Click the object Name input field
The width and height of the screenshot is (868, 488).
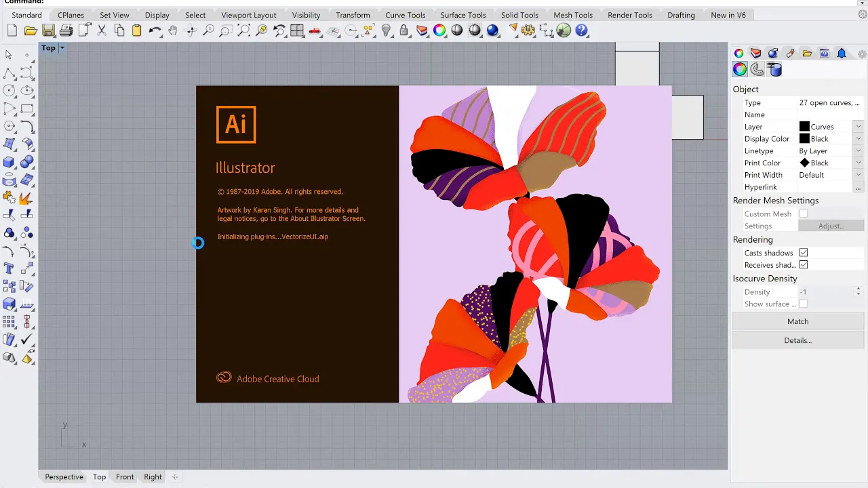click(831, 115)
